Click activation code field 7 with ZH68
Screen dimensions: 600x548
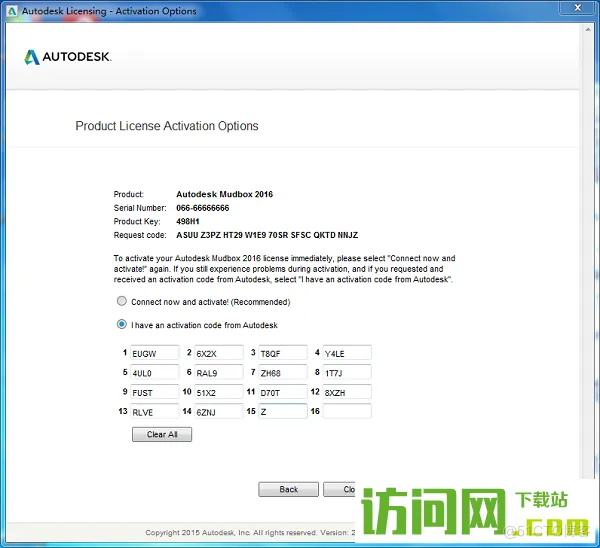283,372
